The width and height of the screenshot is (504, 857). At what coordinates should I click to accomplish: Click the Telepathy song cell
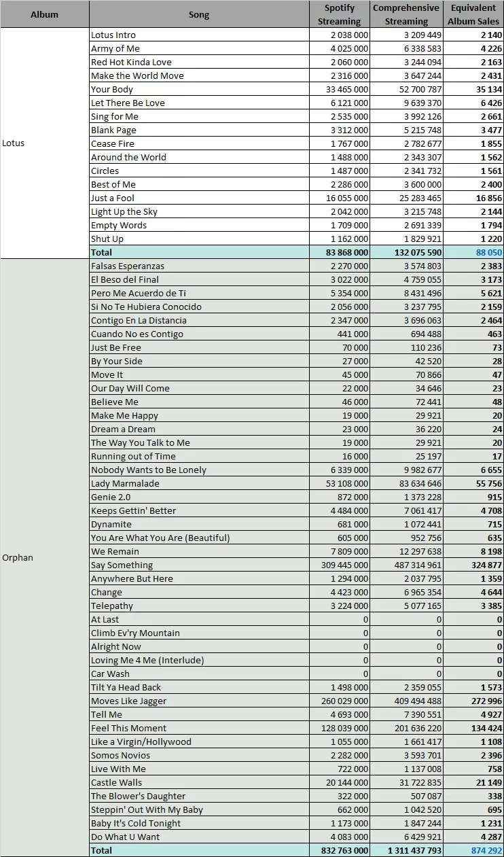click(x=199, y=606)
